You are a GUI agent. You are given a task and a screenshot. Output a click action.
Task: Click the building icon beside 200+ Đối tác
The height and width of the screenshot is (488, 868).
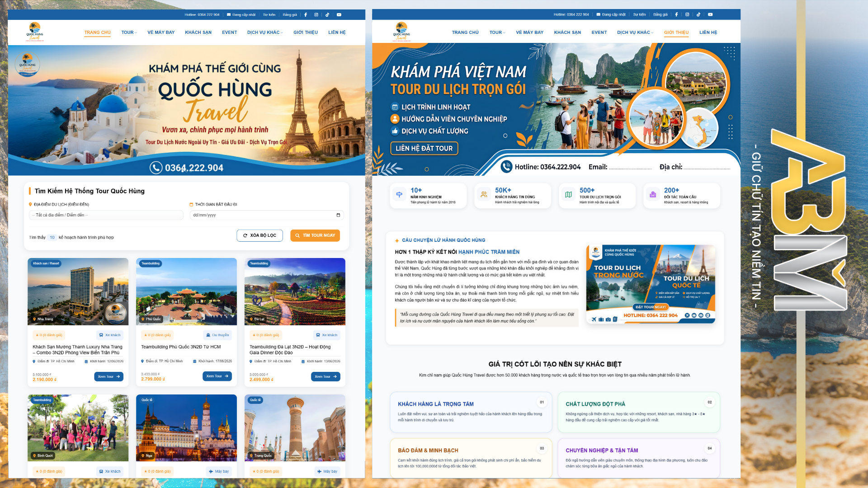click(x=653, y=195)
